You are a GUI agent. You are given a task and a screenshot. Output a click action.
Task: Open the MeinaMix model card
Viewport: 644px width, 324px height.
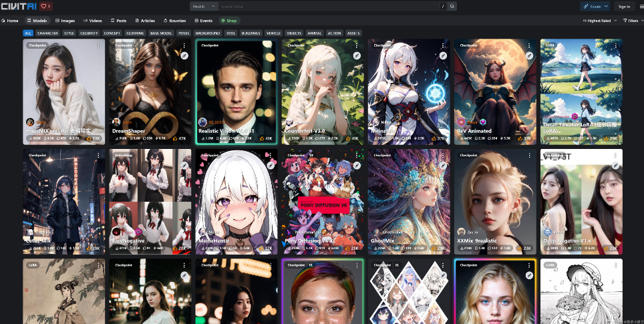click(409, 92)
